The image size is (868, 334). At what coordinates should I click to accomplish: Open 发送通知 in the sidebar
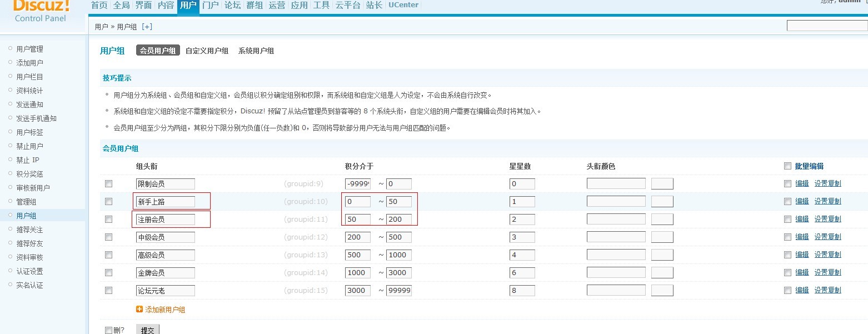click(x=29, y=104)
